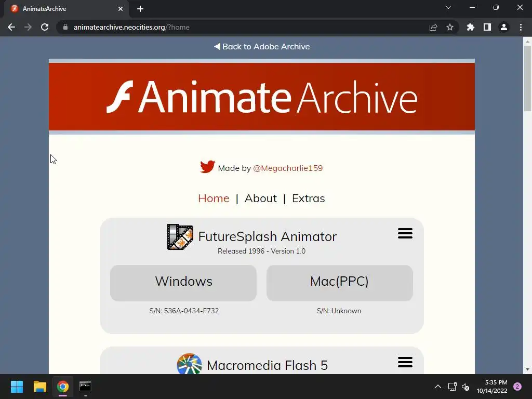Open Chrome profile avatar

point(504,27)
